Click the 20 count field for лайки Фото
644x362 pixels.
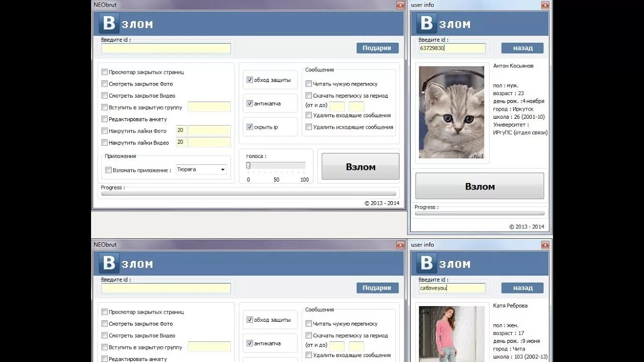pyautogui.click(x=182, y=130)
